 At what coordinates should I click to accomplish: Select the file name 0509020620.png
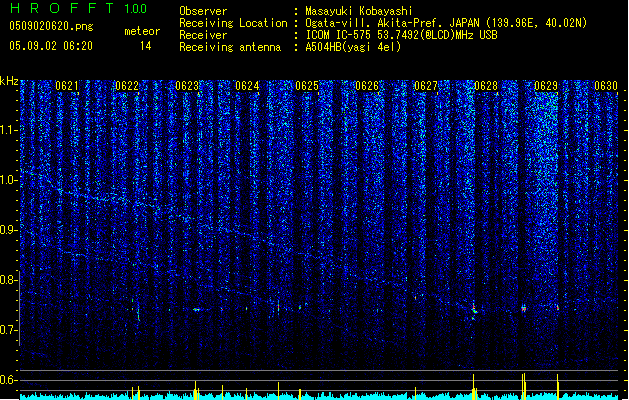point(51,26)
